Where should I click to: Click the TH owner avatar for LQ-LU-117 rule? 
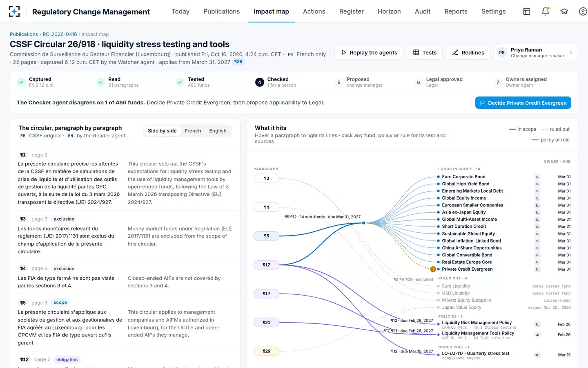(x=537, y=355)
